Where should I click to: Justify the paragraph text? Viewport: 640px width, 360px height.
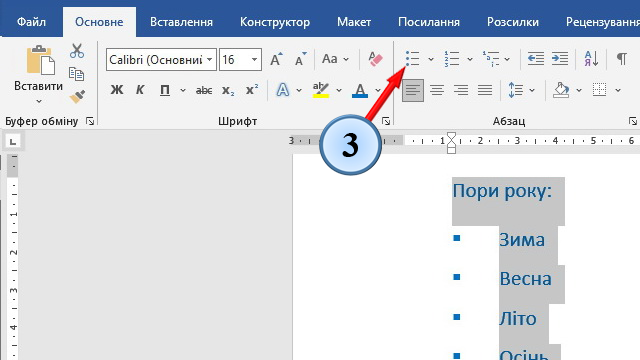click(x=485, y=90)
